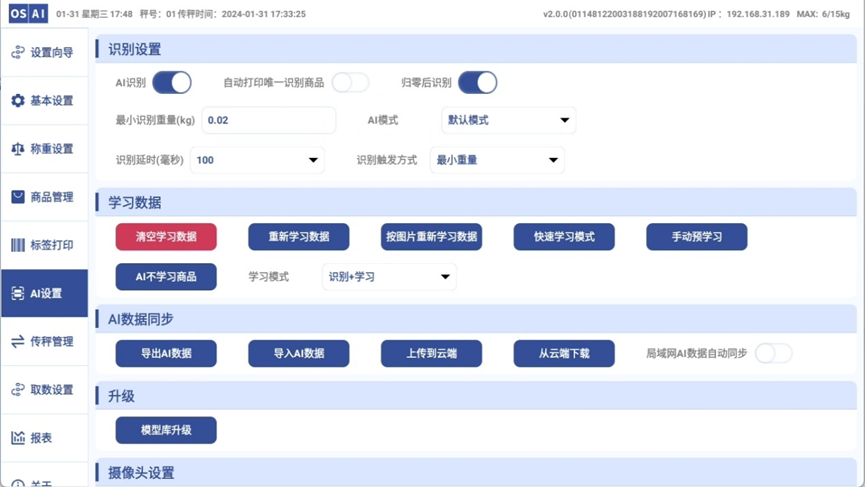Expand the 识别延时 dropdown set to 100
This screenshot has height=487, width=865.
click(x=257, y=160)
